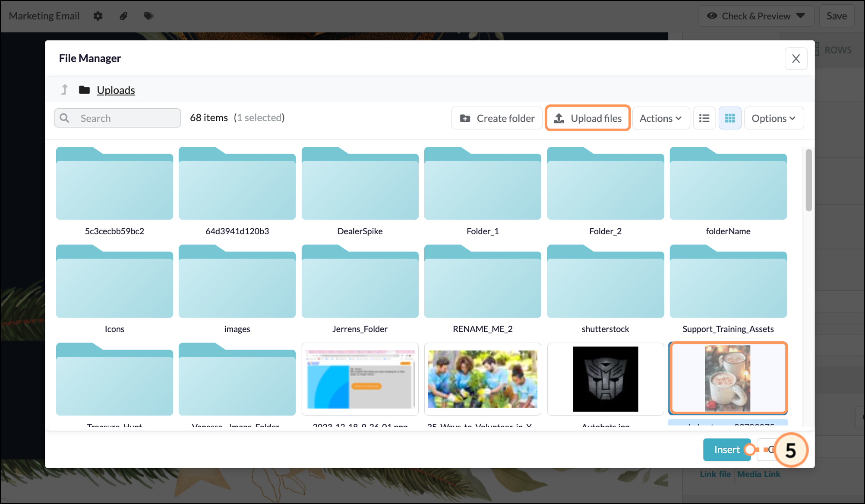The image size is (865, 504).
Task: Select the volunteers gardening photo thumbnail
Action: click(483, 379)
